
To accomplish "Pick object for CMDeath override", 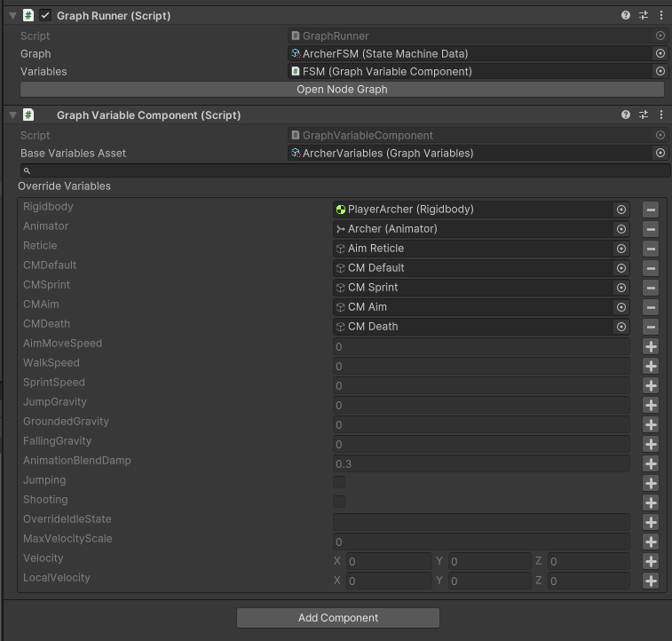I will click(x=621, y=327).
